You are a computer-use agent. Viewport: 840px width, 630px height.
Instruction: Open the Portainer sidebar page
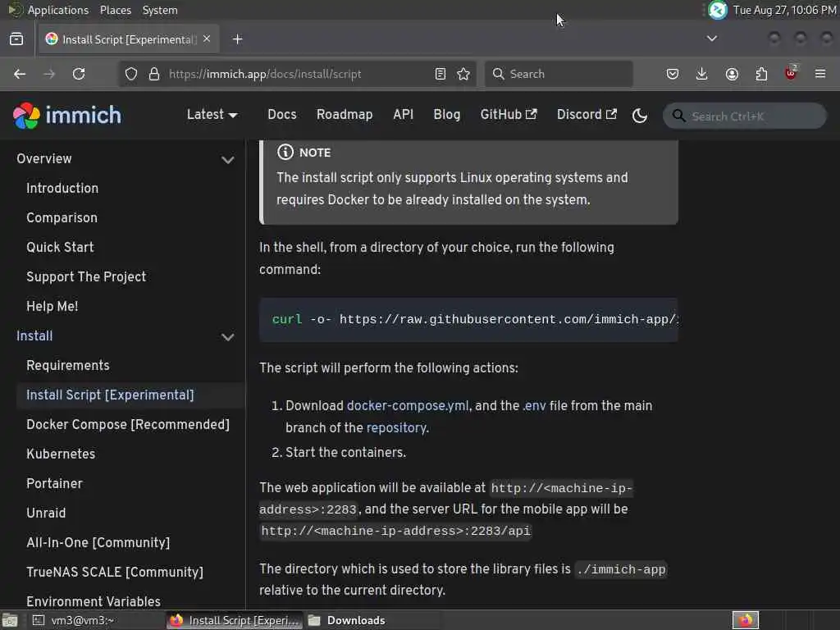(54, 484)
